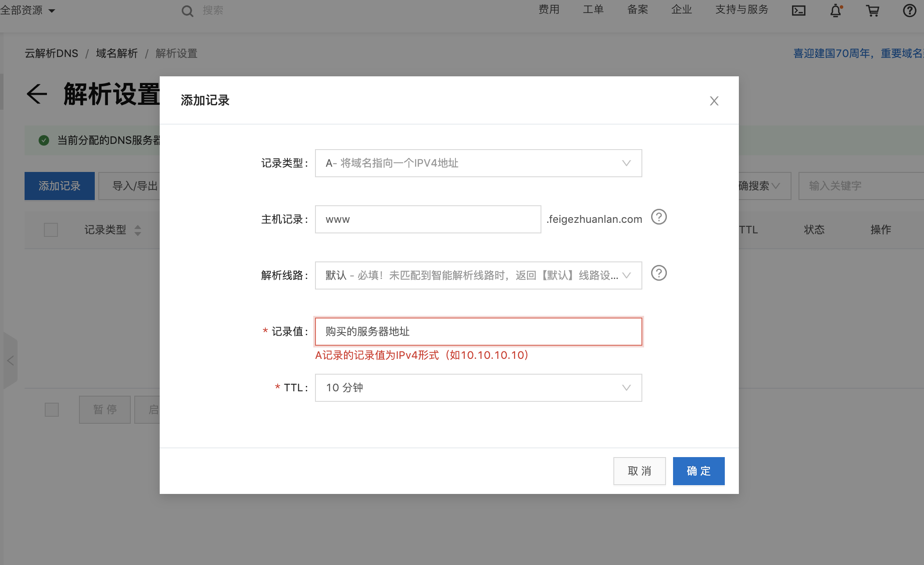Open the shopping cart icon
924x565 pixels.
[873, 11]
